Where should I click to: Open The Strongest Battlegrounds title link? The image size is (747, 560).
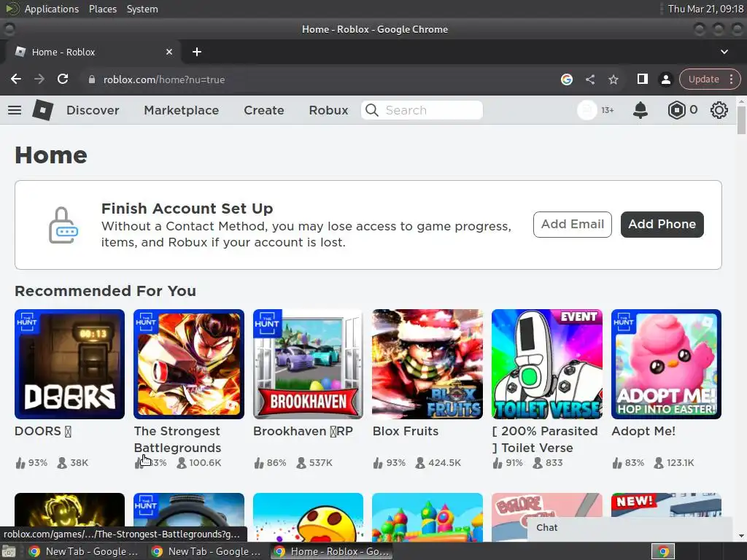click(x=177, y=440)
